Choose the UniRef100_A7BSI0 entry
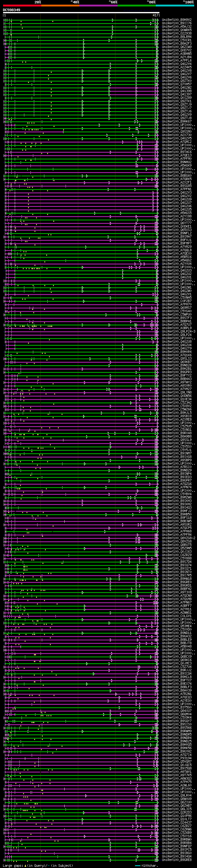This screenshot has height=868, width=197. tap(177, 467)
